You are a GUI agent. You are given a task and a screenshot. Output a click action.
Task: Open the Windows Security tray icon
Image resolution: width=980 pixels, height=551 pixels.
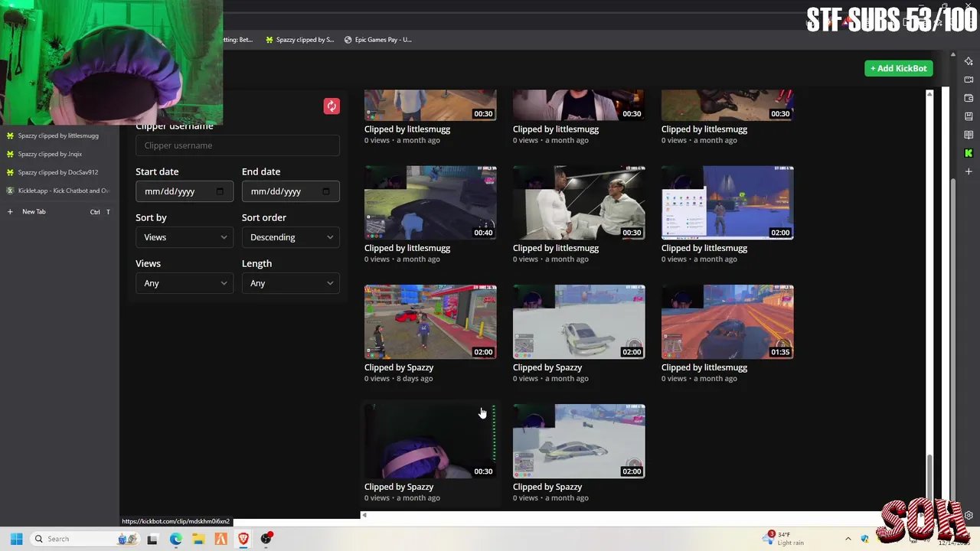point(865,539)
